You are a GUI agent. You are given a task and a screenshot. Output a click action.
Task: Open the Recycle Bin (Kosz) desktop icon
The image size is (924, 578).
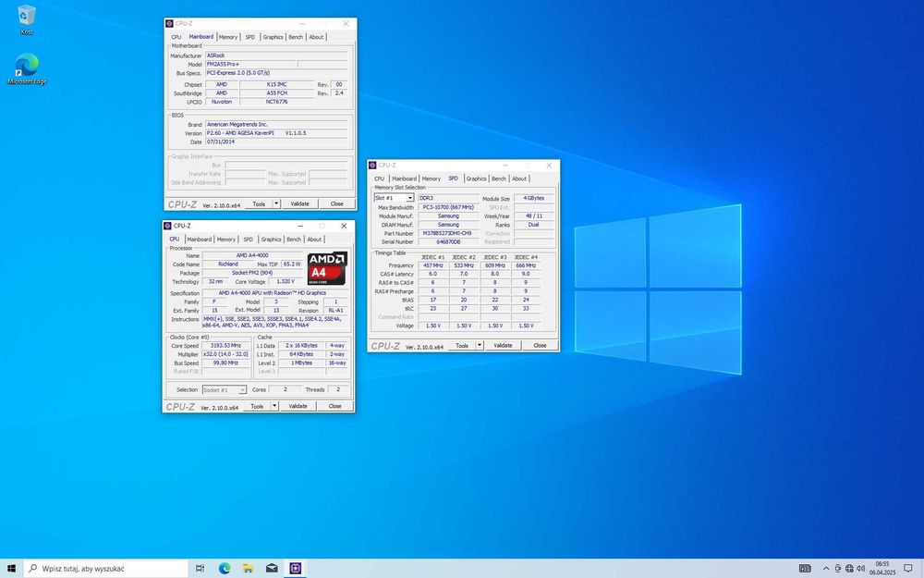(x=27, y=18)
